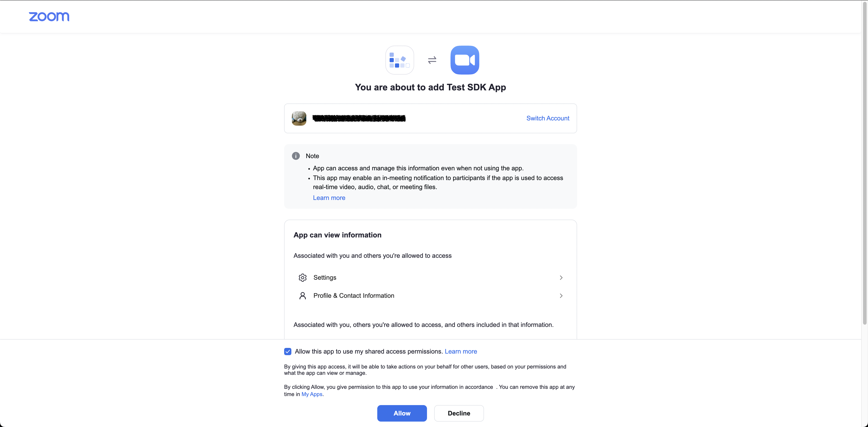Click the Profile & Contact Information person icon
This screenshot has width=868, height=427.
click(303, 296)
